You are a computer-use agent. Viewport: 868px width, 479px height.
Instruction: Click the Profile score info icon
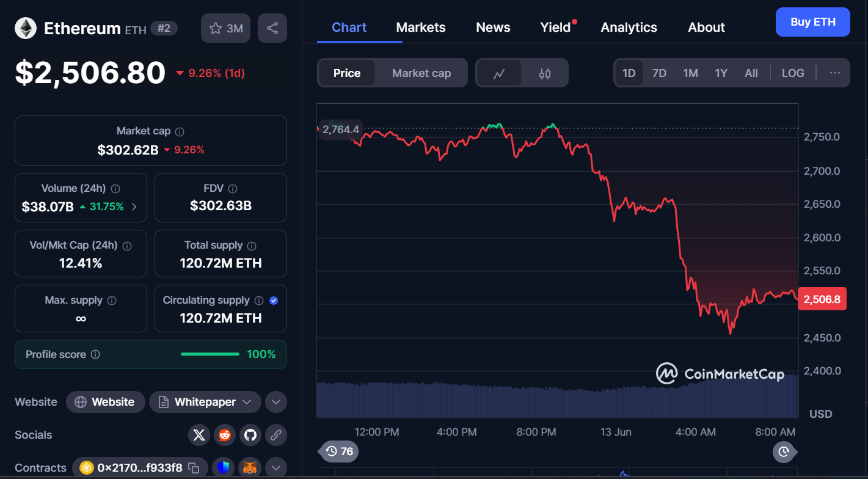[x=95, y=354]
